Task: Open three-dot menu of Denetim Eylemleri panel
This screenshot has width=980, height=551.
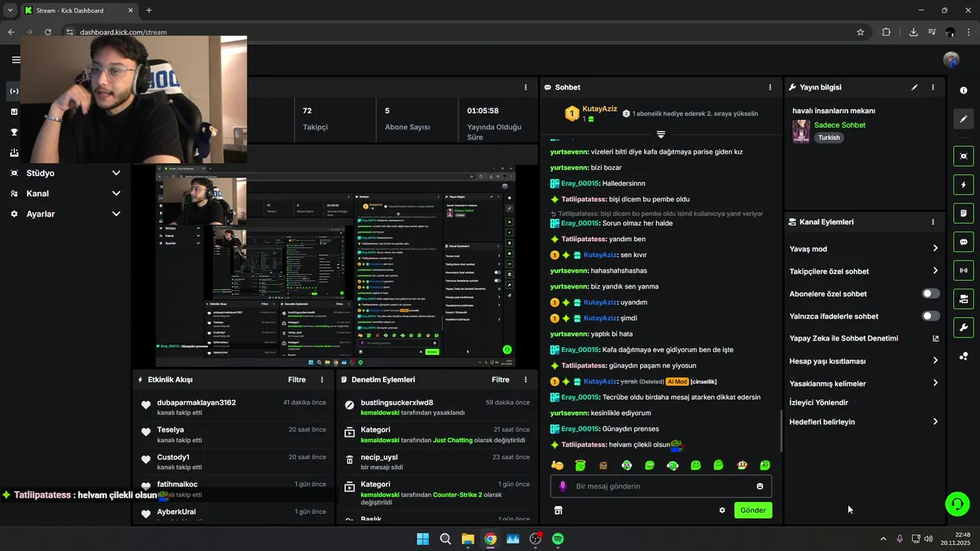Action: (x=525, y=380)
